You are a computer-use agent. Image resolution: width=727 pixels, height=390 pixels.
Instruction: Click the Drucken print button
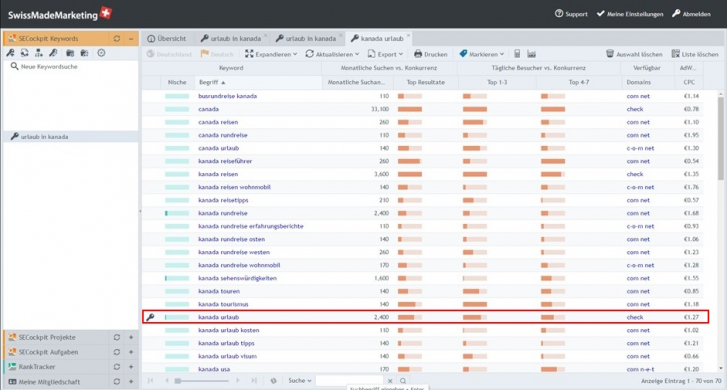point(431,54)
